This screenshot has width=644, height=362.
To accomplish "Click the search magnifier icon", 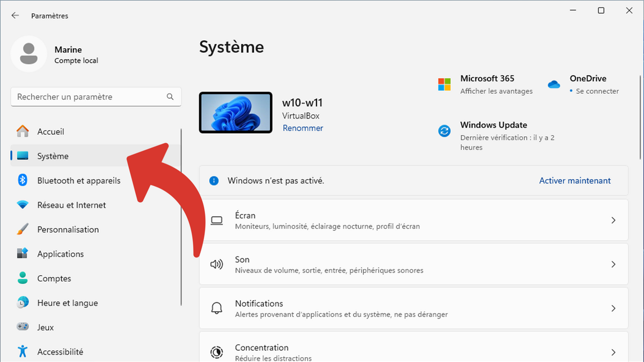I will click(x=170, y=97).
